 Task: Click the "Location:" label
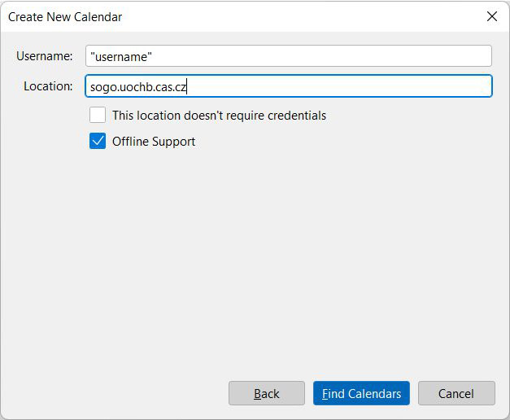tap(48, 86)
